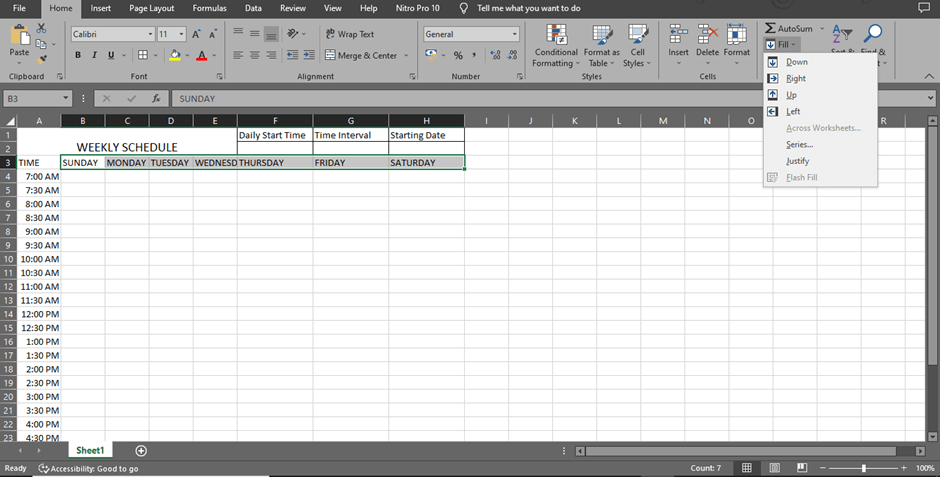Open the font size dropdown
The height and width of the screenshot is (477, 940).
point(182,34)
